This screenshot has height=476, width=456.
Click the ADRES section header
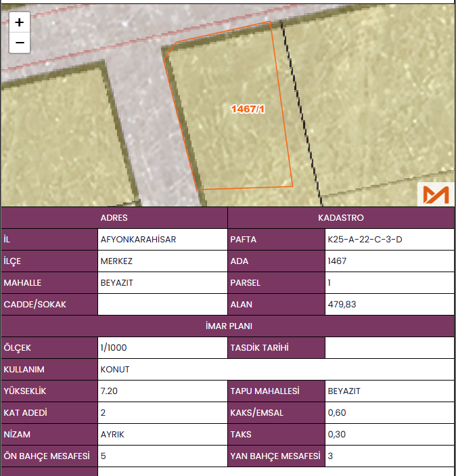coord(114,218)
